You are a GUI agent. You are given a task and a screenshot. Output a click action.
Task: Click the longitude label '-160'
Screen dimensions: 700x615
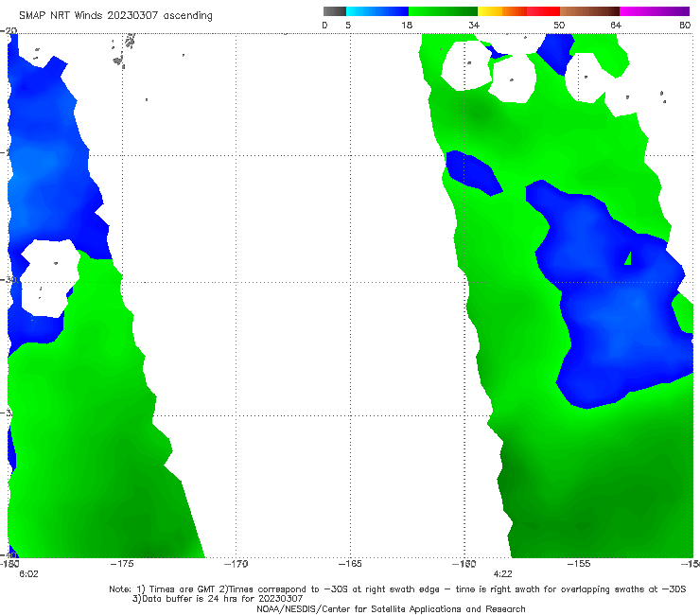pos(464,564)
